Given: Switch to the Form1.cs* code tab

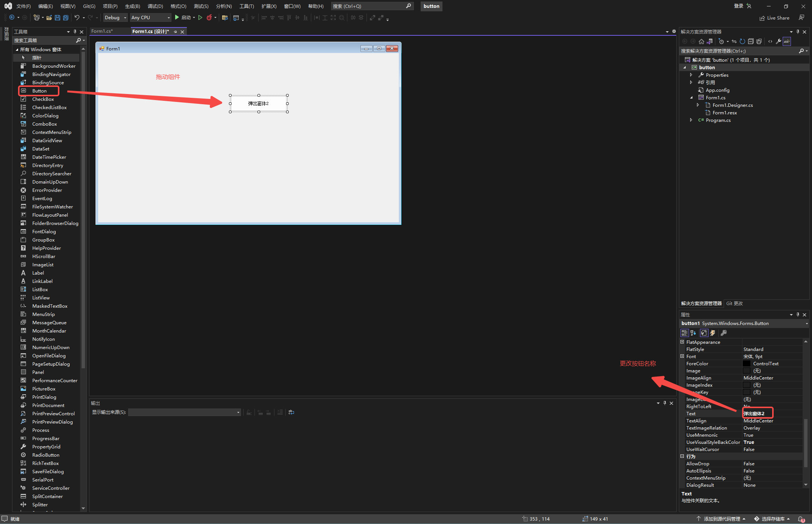Looking at the screenshot, I should 102,31.
